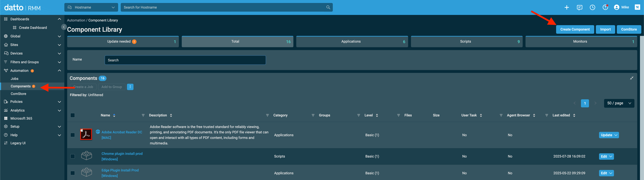644x180 pixels.
Task: Toggle the select-all checkbox in table header
Action: 72,115
